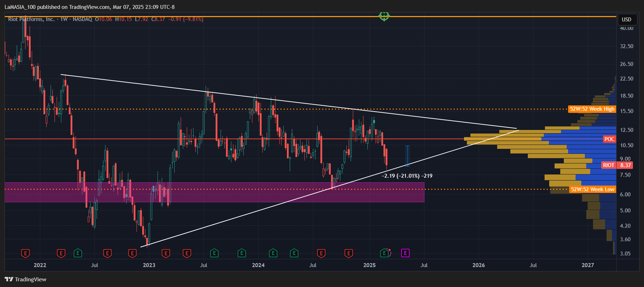Click the 6.00 price axis label
This screenshot has width=644, height=287.
coord(625,194)
